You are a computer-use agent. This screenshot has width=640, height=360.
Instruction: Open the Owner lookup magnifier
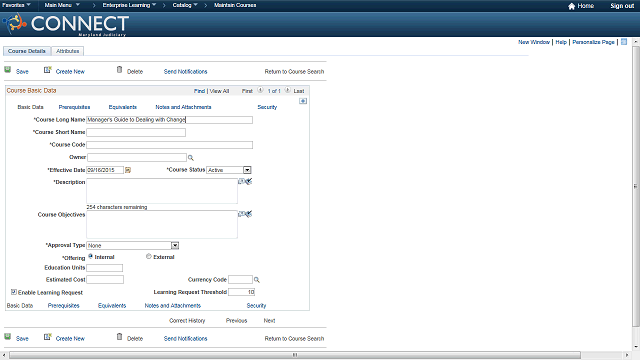point(191,158)
